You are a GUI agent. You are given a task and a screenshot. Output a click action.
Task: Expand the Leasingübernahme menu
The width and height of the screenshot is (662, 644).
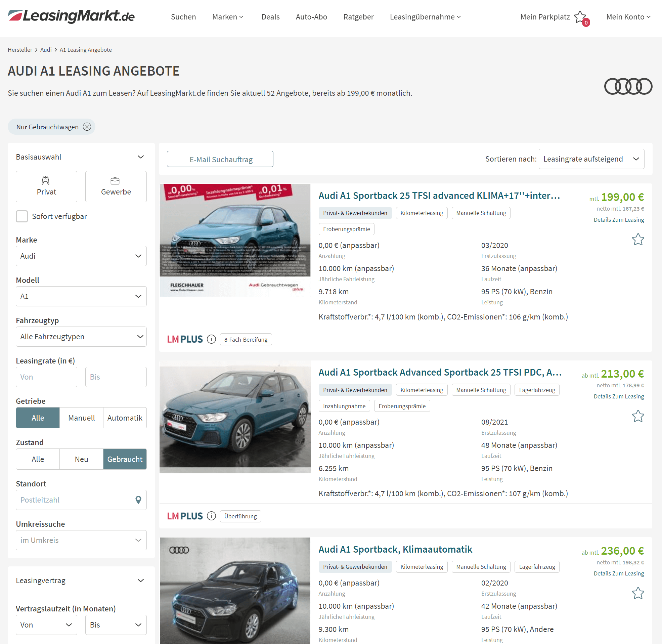click(425, 17)
